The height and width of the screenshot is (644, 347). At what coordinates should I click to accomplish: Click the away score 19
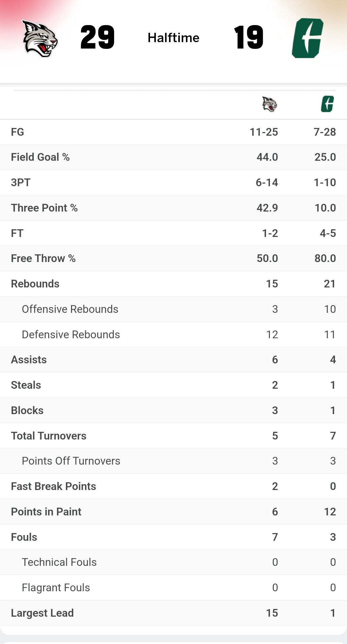pos(249,38)
